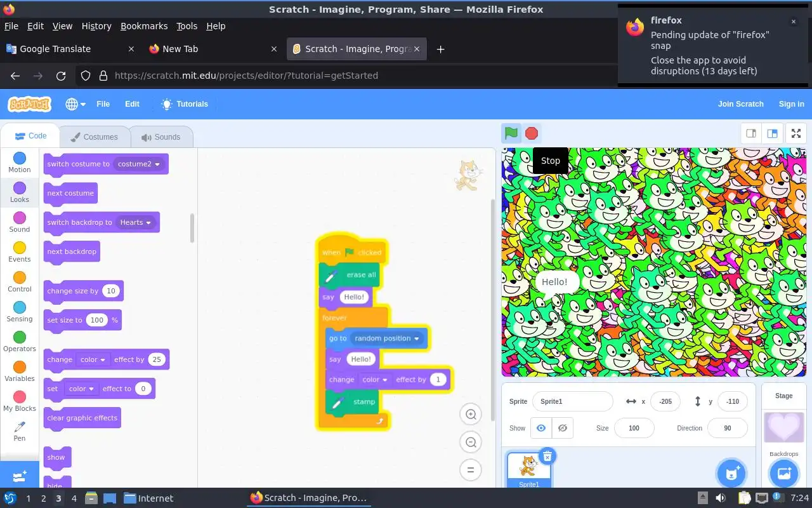812x508 pixels.
Task: Open random position dropdown in go to block
Action: click(387, 338)
